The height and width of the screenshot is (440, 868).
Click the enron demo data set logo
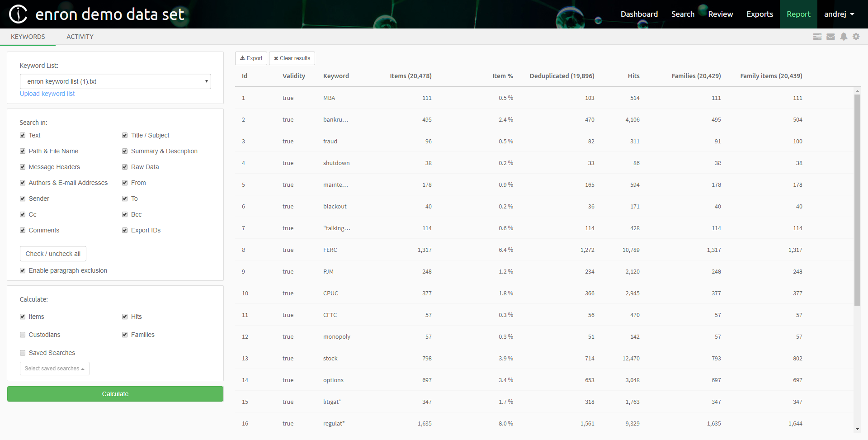click(x=95, y=14)
